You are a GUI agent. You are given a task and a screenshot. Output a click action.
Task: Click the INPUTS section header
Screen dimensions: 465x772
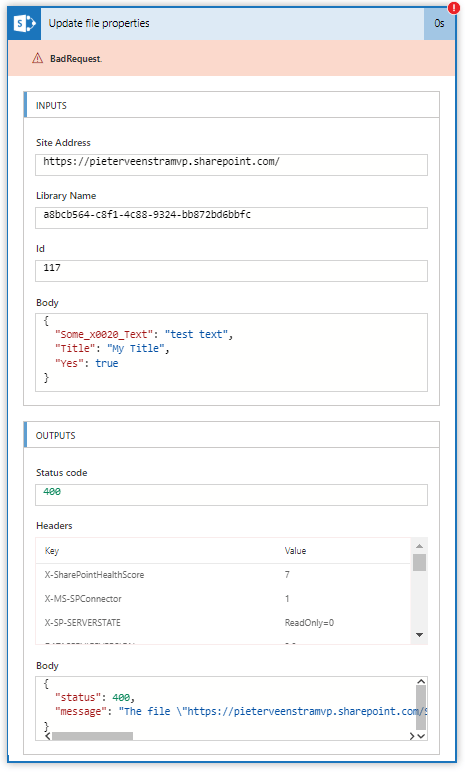click(232, 105)
